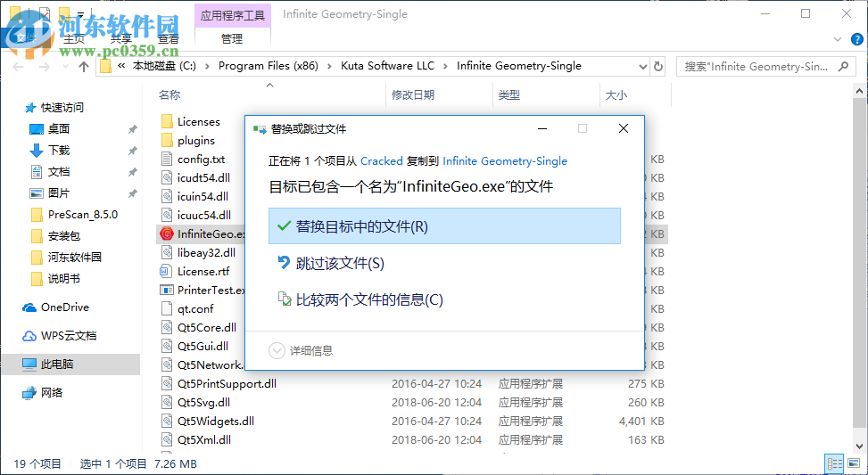The image size is (868, 475).
Task: Click Program Files (x86) in breadcrumb path
Action: click(x=269, y=66)
